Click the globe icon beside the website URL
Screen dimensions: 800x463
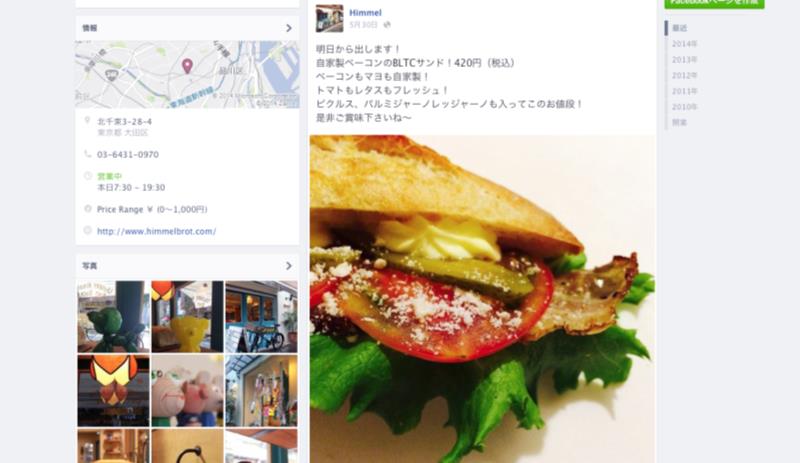click(x=88, y=231)
